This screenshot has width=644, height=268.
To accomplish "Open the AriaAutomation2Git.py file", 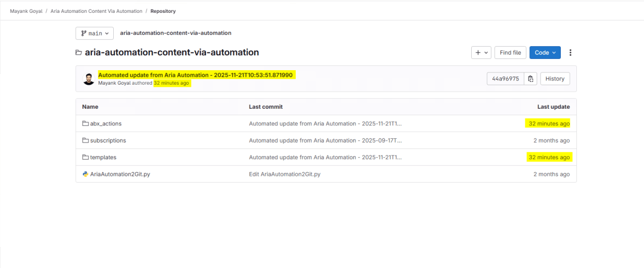I will coord(120,174).
